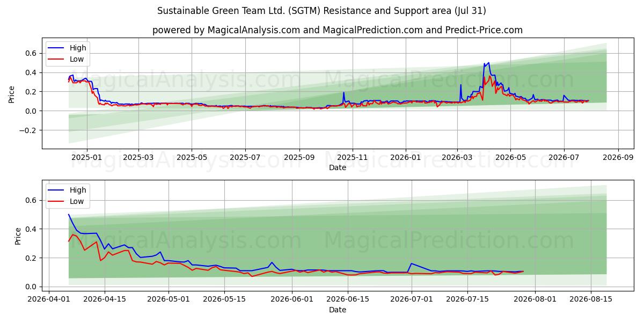Click the '2026-03' tick label on top x-axis
This screenshot has width=644, height=322.
click(x=457, y=158)
